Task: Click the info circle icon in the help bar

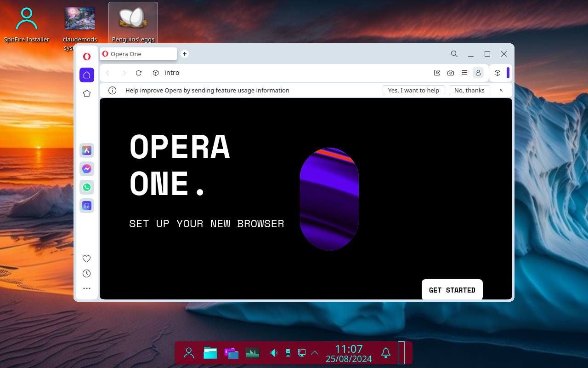Action: pyautogui.click(x=112, y=91)
